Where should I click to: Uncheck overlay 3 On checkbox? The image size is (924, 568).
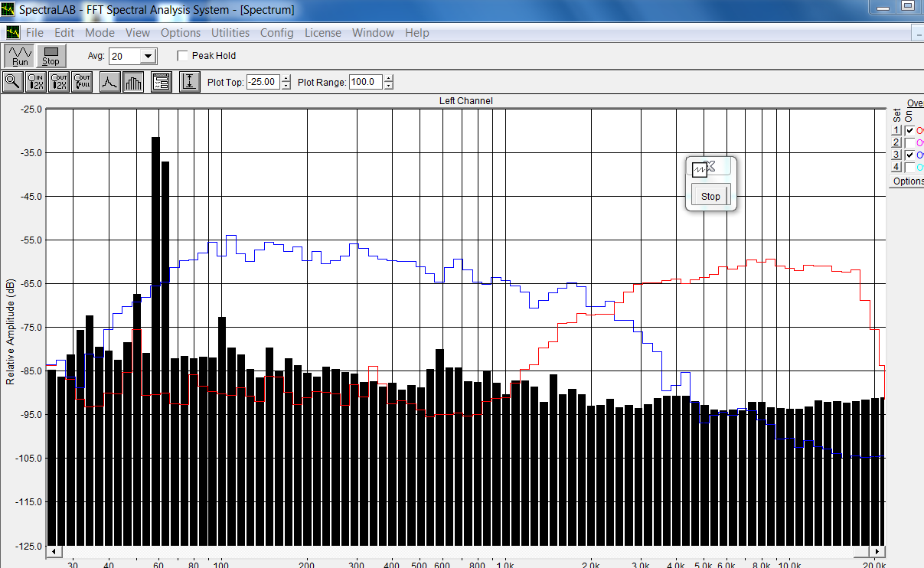909,155
